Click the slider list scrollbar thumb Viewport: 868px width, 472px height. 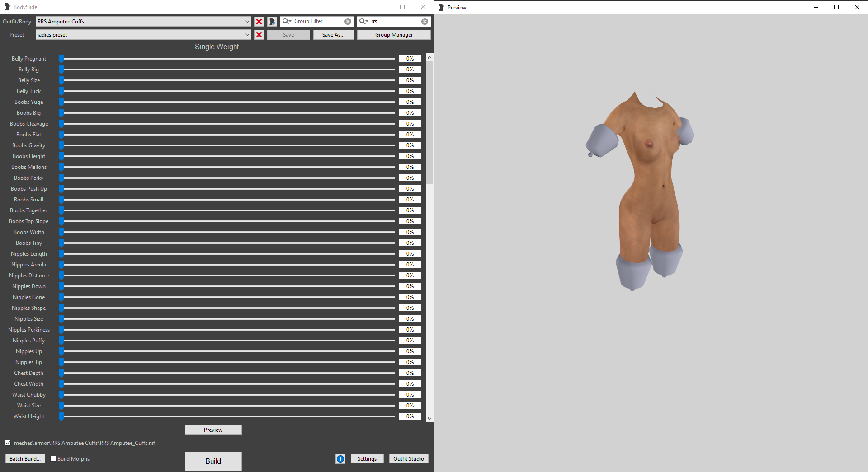coord(430,122)
